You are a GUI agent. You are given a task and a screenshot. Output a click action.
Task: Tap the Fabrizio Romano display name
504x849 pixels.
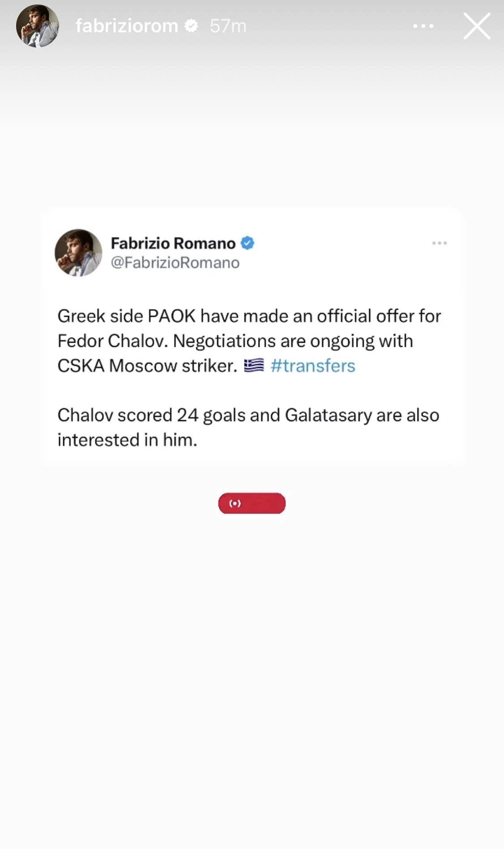point(173,243)
